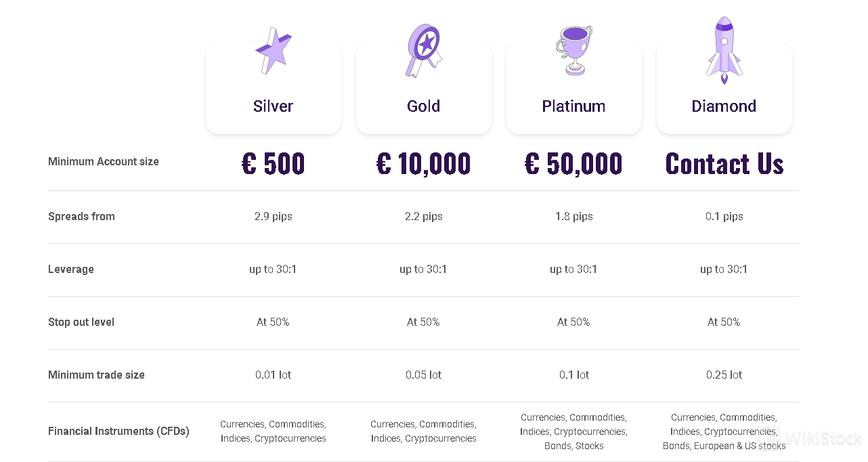Click the Minimum trade size row label
Viewport: 868px width, 462px height.
96,375
